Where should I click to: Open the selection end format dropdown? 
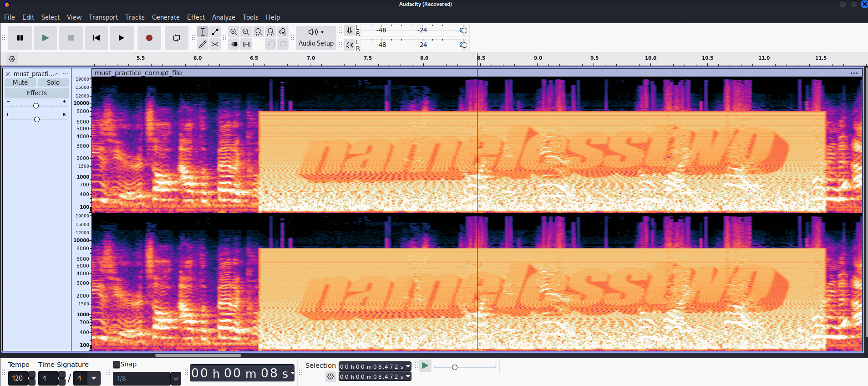pos(408,376)
